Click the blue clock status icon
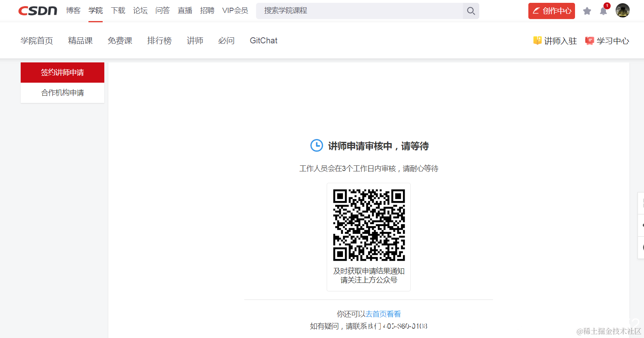644x338 pixels. (317, 145)
